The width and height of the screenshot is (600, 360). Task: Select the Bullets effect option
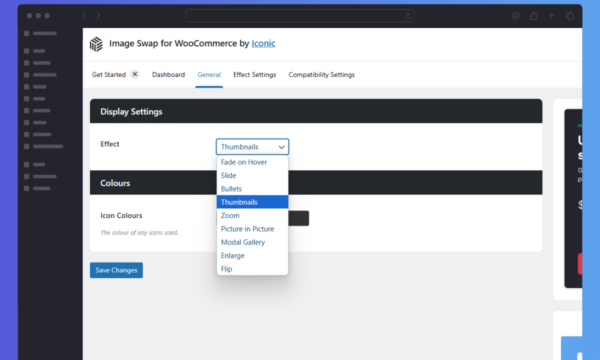tap(252, 189)
